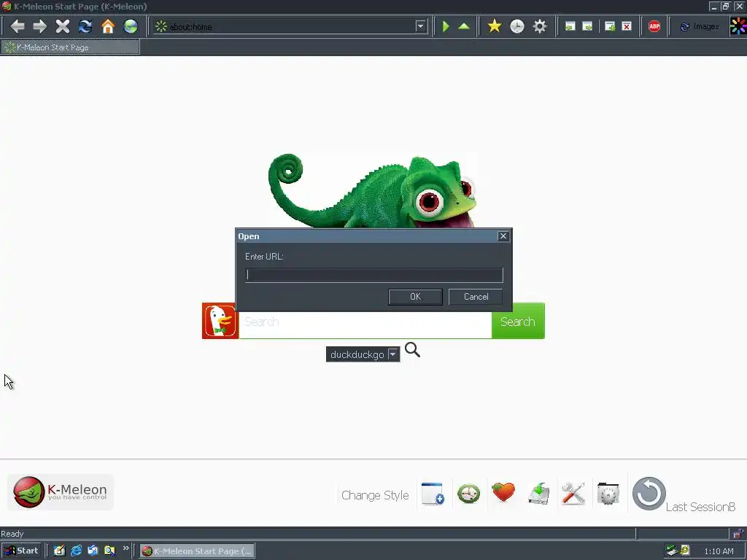Click the Images toggle button in toolbar
Image resolution: width=747 pixels, height=560 pixels.
[x=700, y=27]
